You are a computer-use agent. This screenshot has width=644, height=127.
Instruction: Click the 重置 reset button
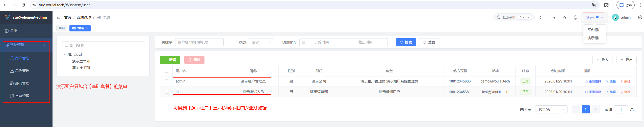(x=429, y=42)
